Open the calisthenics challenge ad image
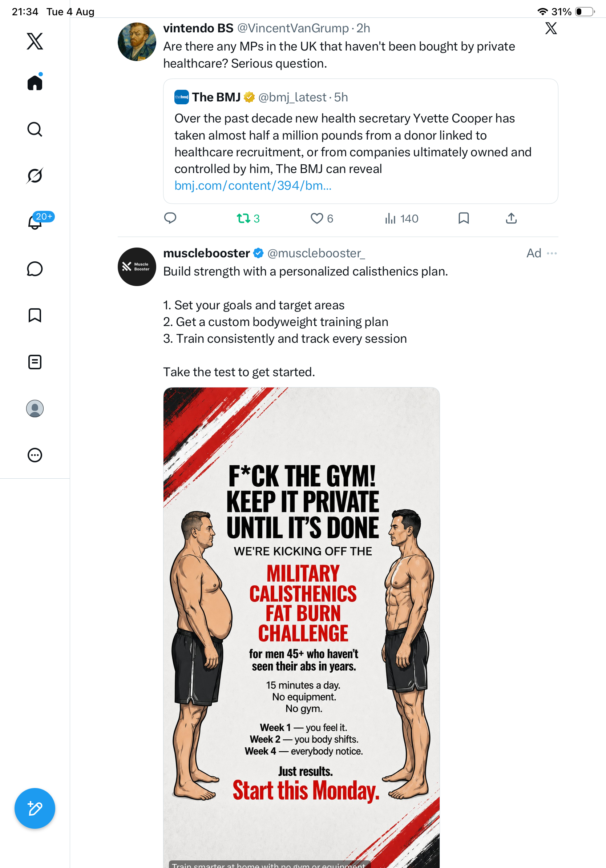Screen dimensions: 606x868 pyautogui.click(x=302, y=628)
